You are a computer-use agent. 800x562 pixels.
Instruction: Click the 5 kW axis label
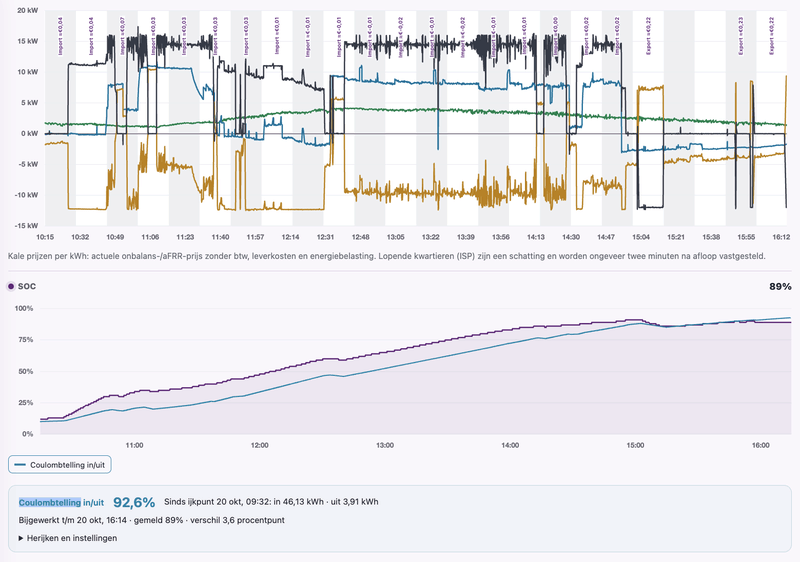(30, 103)
